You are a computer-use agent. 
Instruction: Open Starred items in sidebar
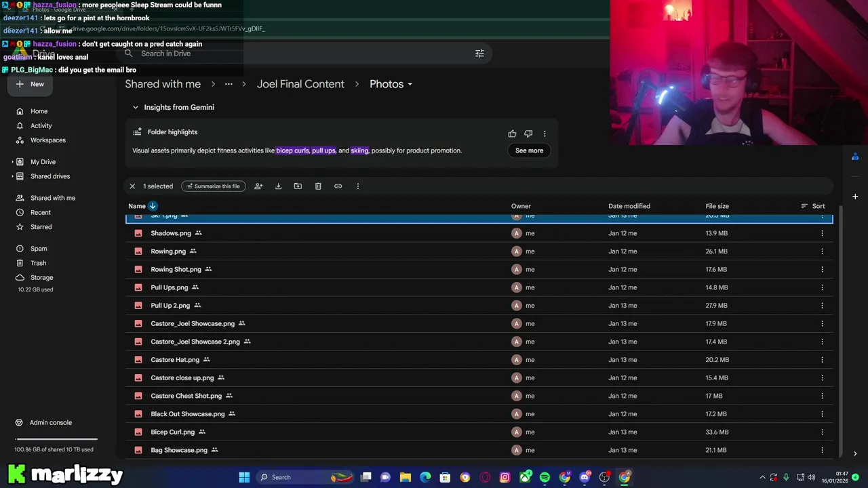41,227
